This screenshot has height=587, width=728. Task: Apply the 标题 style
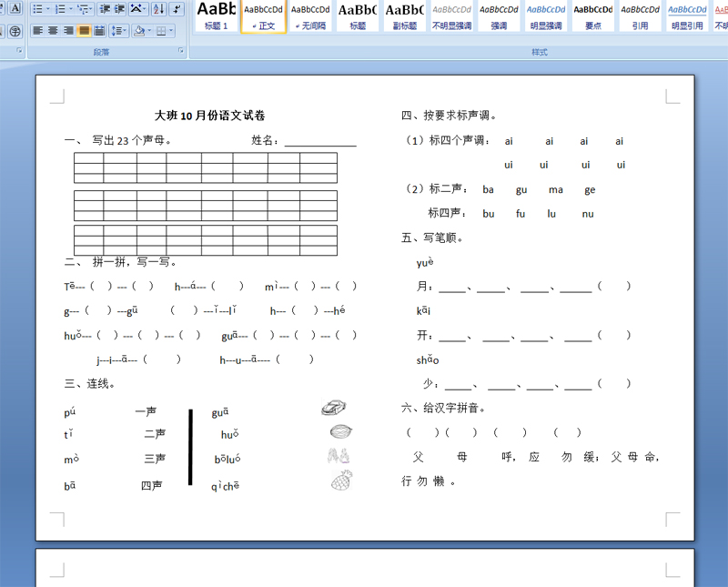(358, 15)
